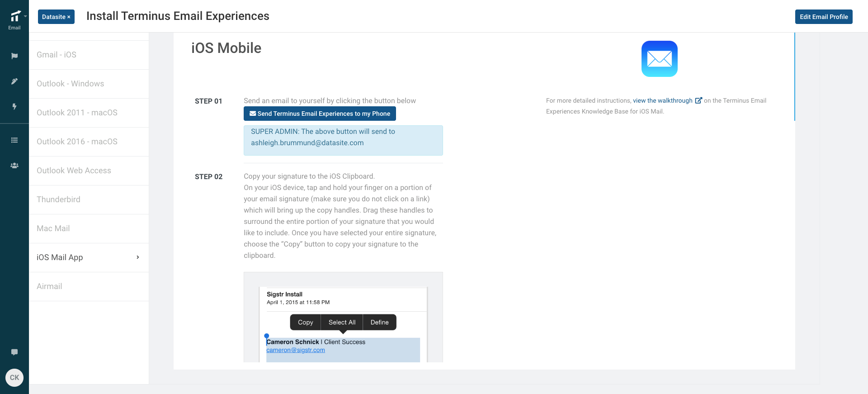Click the Copy button in the screenshot image
This screenshot has height=394, width=868.
305,322
